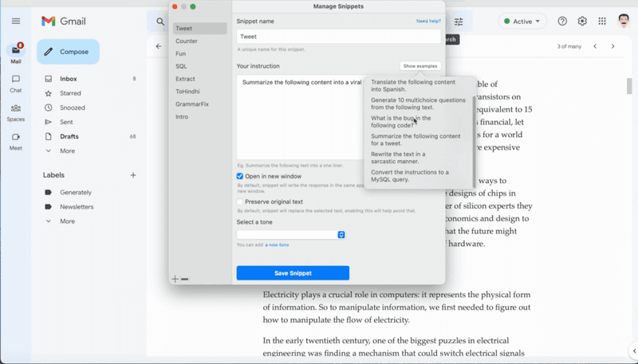Click the Gmail search magnifier icon
Screen dimensions: 638x364
[x=160, y=22]
